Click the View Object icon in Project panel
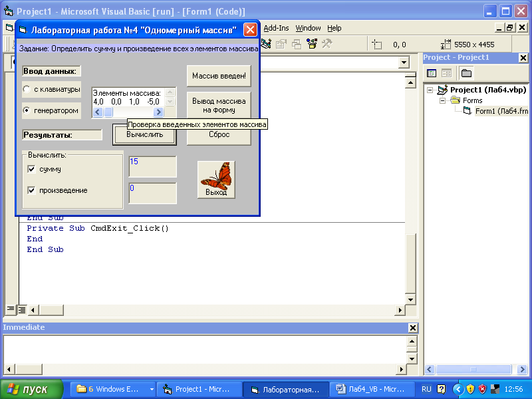Screen dimensions: 532x399 [x=446, y=73]
